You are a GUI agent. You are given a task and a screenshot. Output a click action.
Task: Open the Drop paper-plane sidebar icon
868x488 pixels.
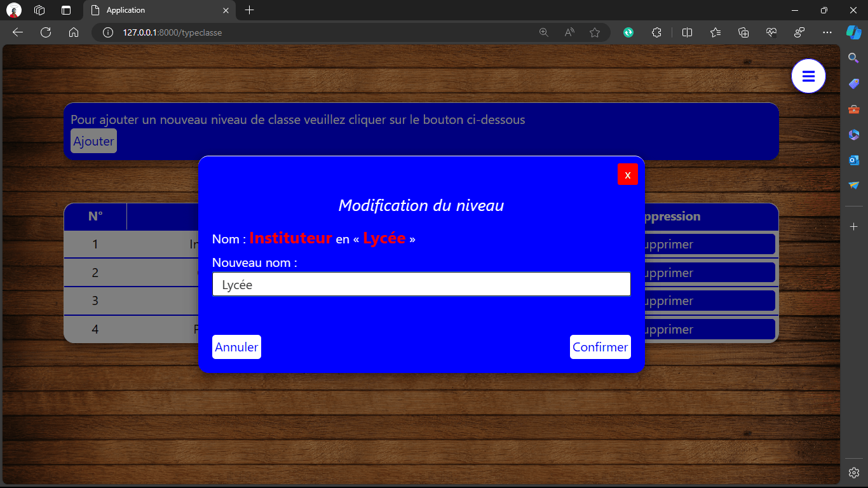[854, 186]
